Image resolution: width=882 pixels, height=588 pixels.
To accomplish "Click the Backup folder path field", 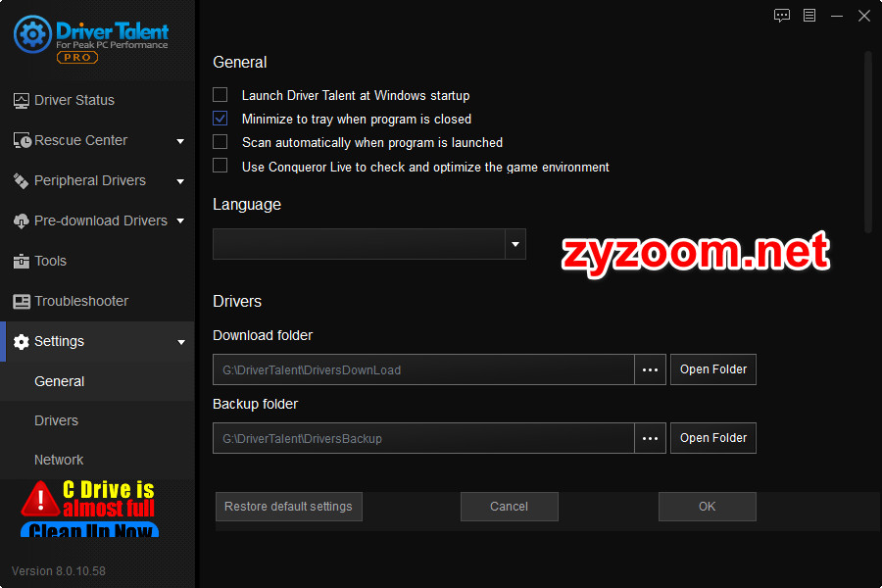I will tap(423, 438).
